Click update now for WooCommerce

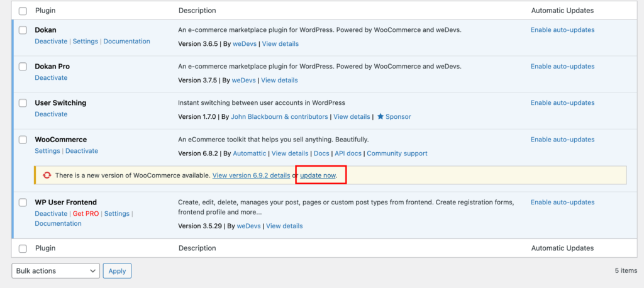318,175
